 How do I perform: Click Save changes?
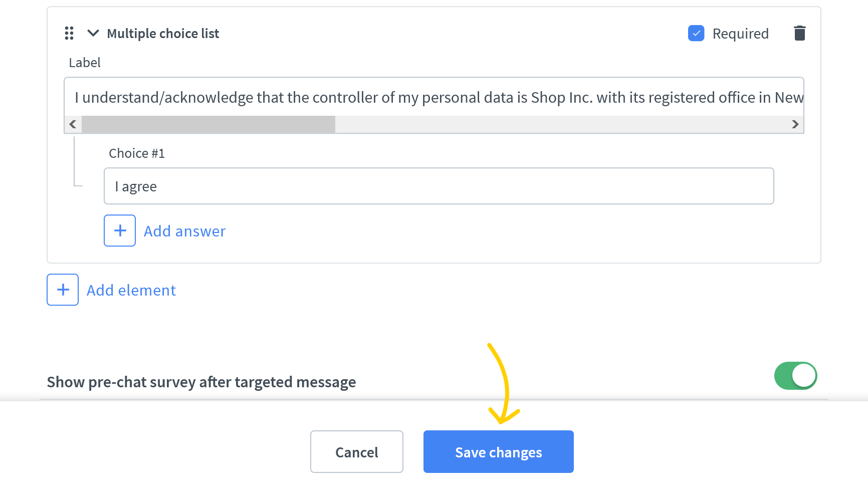[x=498, y=451]
